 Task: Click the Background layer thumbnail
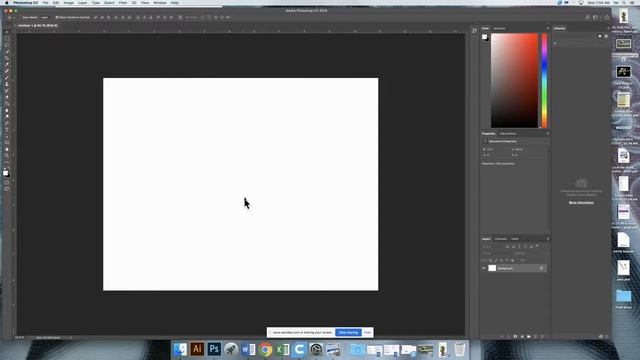[492, 268]
